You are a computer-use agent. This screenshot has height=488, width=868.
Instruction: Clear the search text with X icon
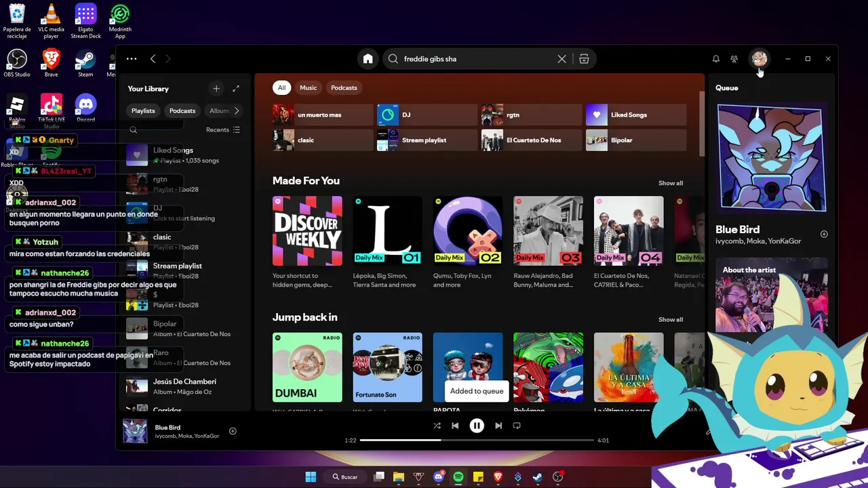point(561,59)
